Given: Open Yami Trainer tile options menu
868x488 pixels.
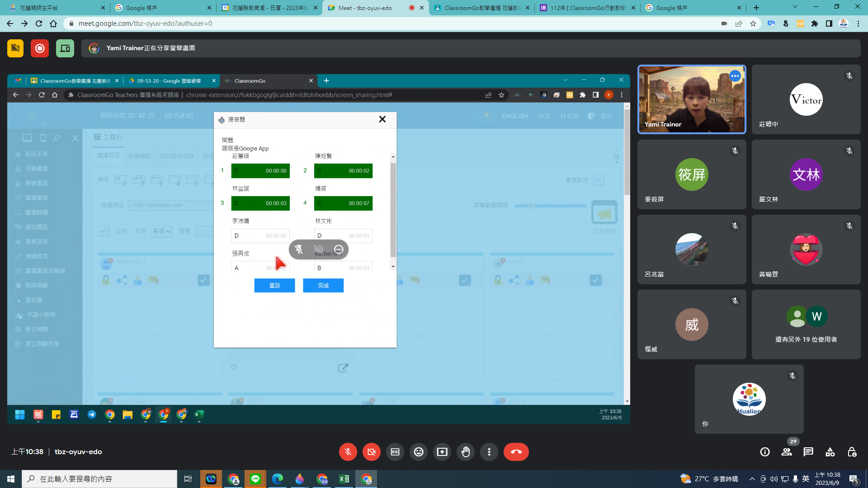Looking at the screenshot, I should click(x=735, y=76).
